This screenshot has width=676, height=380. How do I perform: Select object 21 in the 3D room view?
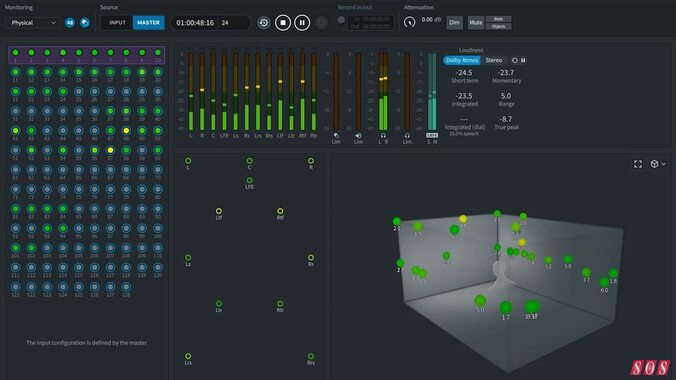pos(397,222)
